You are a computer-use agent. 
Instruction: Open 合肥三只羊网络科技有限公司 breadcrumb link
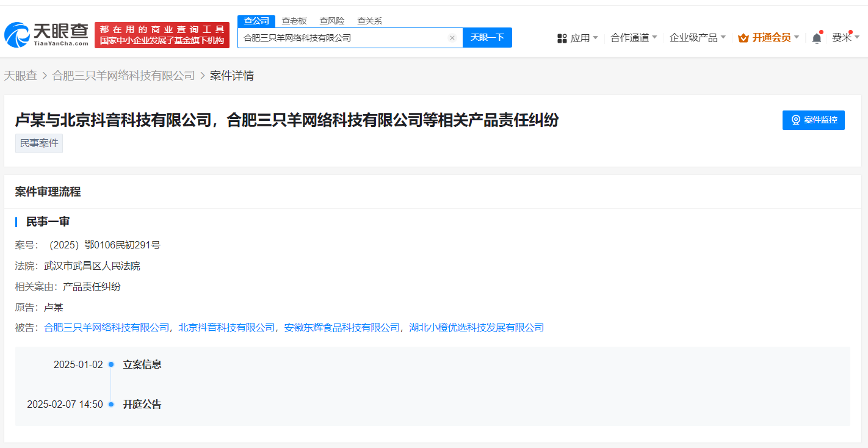click(x=124, y=76)
